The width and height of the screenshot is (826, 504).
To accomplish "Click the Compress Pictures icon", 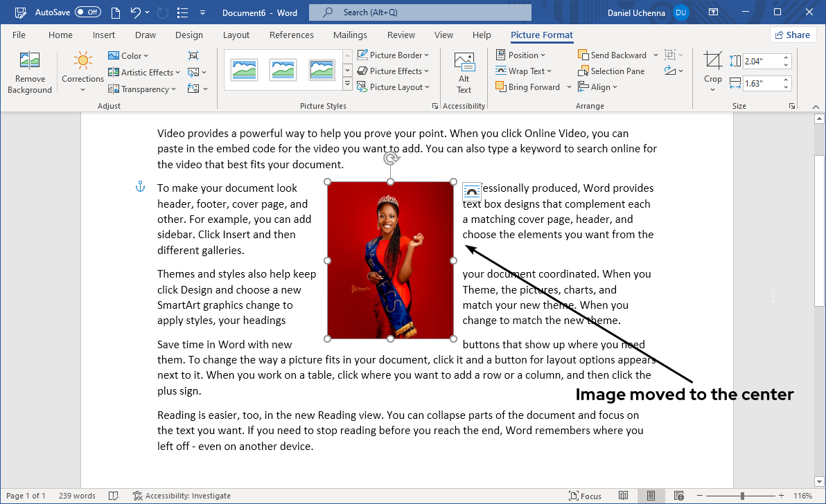I will coord(193,55).
